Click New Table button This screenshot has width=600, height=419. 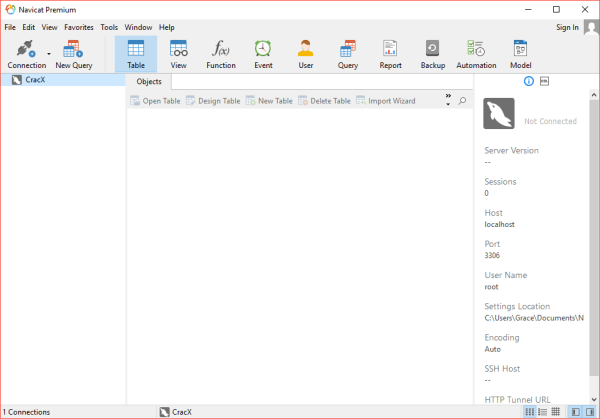pyautogui.click(x=269, y=101)
